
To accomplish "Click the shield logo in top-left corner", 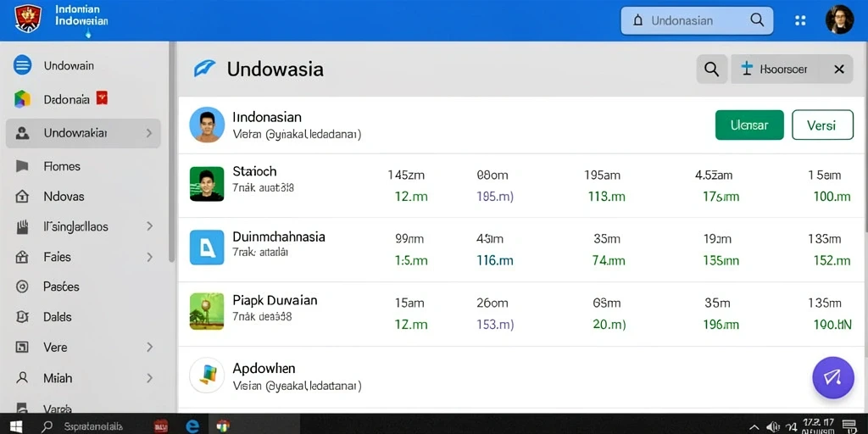I will pyautogui.click(x=28, y=19).
